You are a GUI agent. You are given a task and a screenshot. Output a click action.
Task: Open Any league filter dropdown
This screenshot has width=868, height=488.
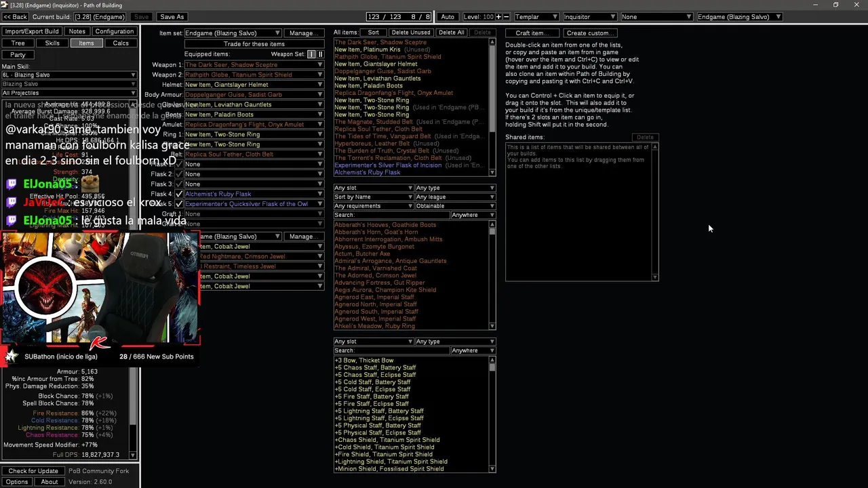coord(455,197)
